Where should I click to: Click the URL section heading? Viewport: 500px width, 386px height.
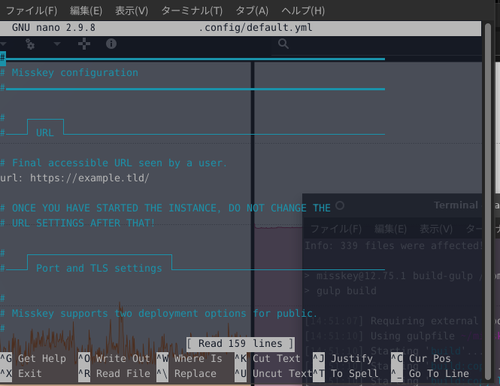coord(45,133)
